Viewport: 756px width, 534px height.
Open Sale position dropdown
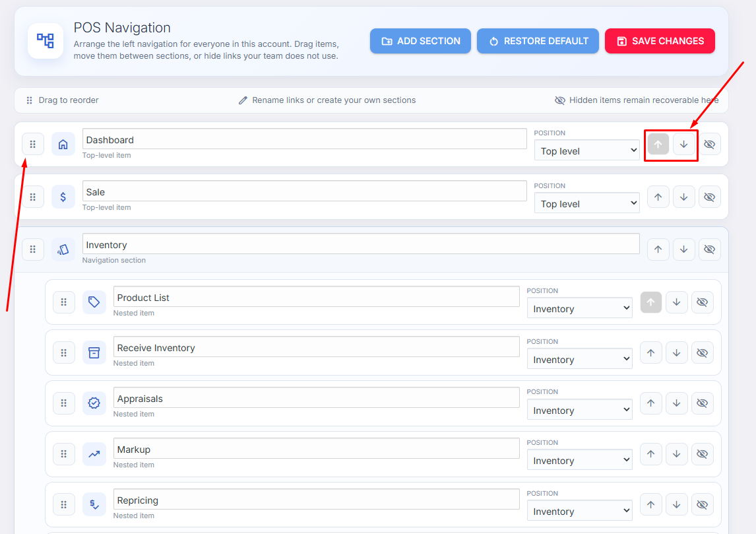click(x=586, y=203)
